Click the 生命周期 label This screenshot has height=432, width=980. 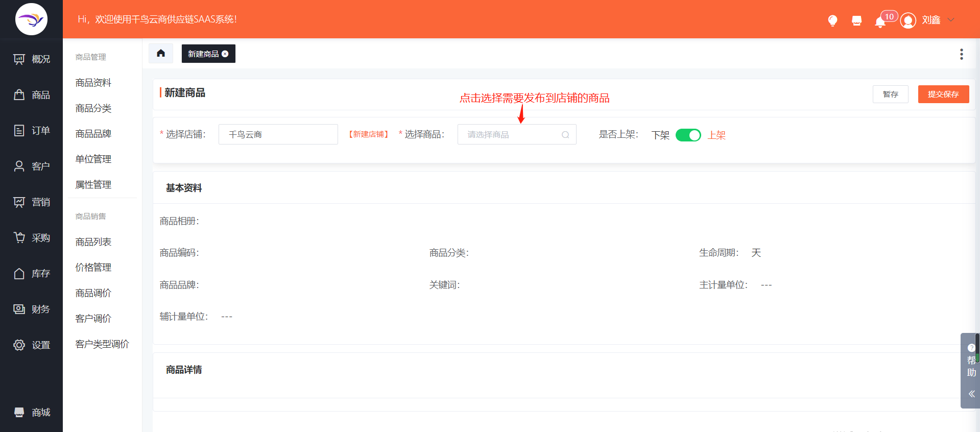click(719, 253)
